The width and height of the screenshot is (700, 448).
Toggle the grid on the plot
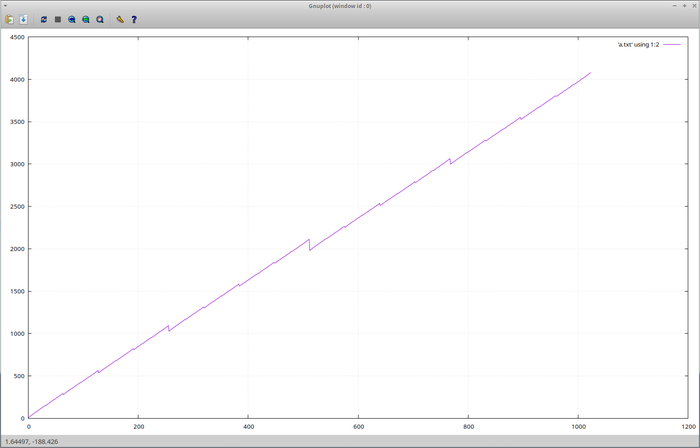58,19
